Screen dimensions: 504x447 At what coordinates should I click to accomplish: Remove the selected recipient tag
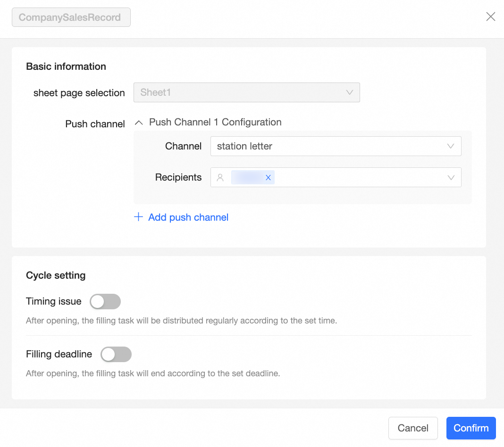pos(268,178)
